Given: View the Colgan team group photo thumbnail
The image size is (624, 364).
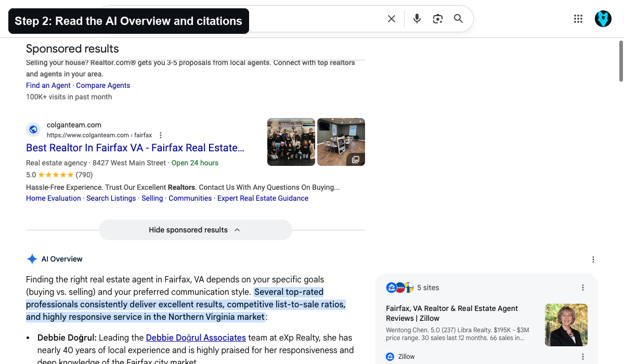Looking at the screenshot, I should pos(291,142).
